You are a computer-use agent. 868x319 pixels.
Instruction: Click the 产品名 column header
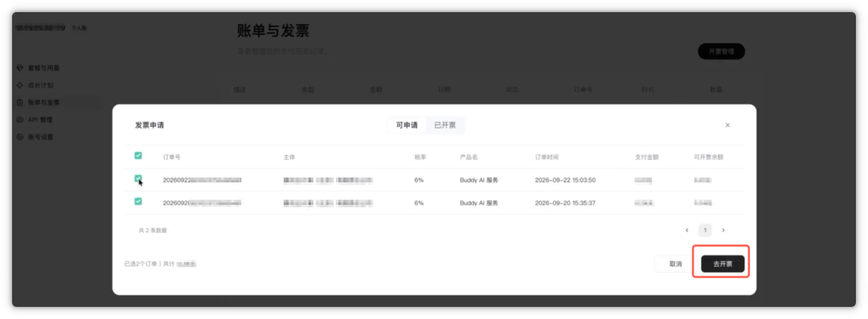tap(469, 157)
